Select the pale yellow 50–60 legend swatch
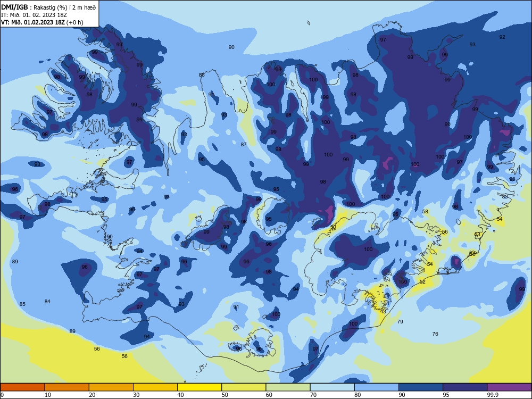The image size is (532, 399). (244, 387)
